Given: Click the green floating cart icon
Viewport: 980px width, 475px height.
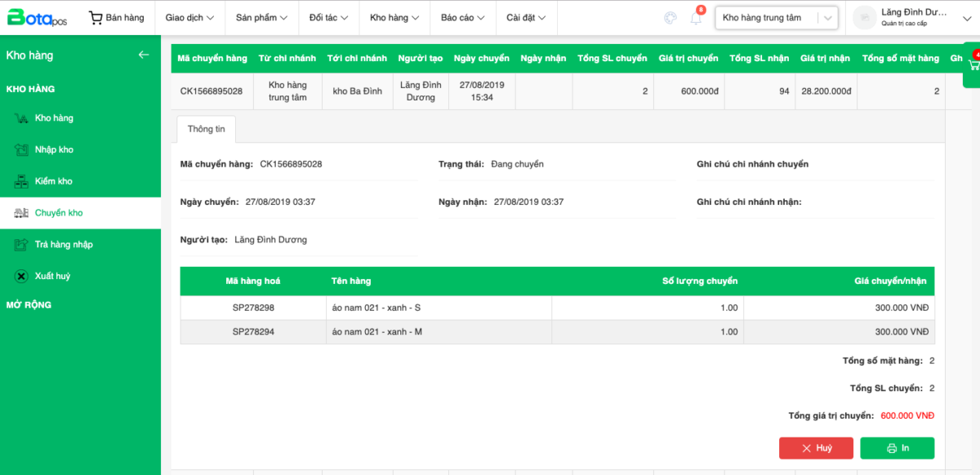Looking at the screenshot, I should coord(973,64).
